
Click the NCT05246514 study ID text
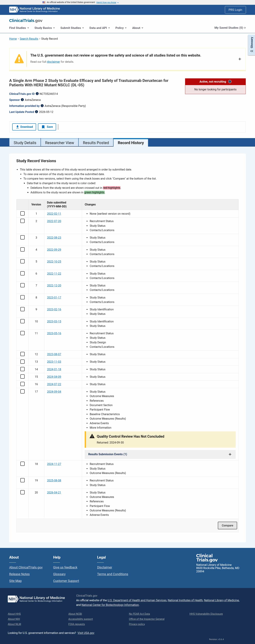pyautogui.click(x=49, y=94)
